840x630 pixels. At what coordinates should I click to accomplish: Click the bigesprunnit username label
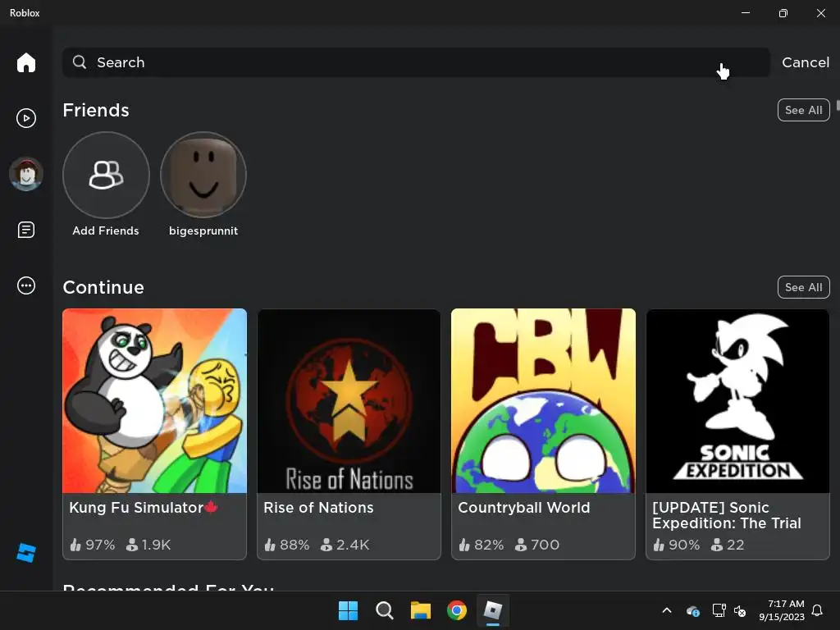pos(203,231)
